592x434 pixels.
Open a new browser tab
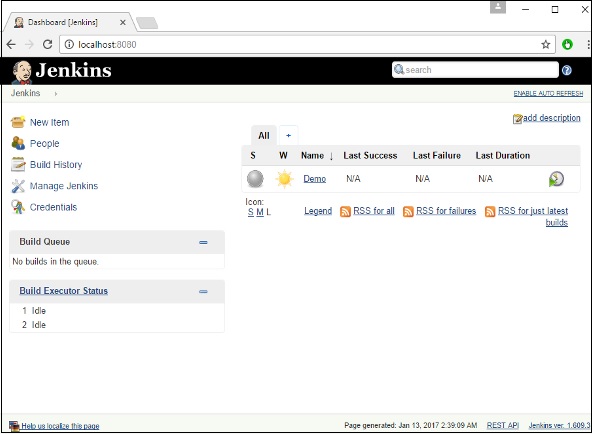click(x=147, y=23)
